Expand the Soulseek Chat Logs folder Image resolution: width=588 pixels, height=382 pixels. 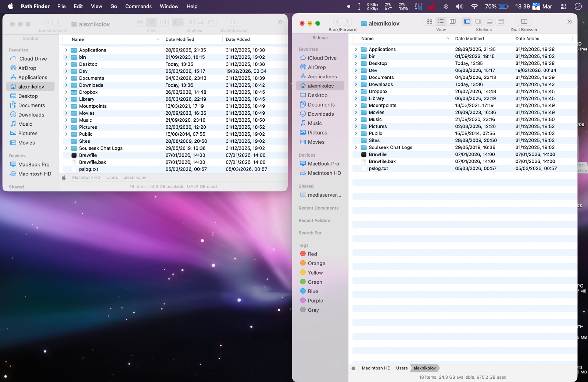[356, 147]
